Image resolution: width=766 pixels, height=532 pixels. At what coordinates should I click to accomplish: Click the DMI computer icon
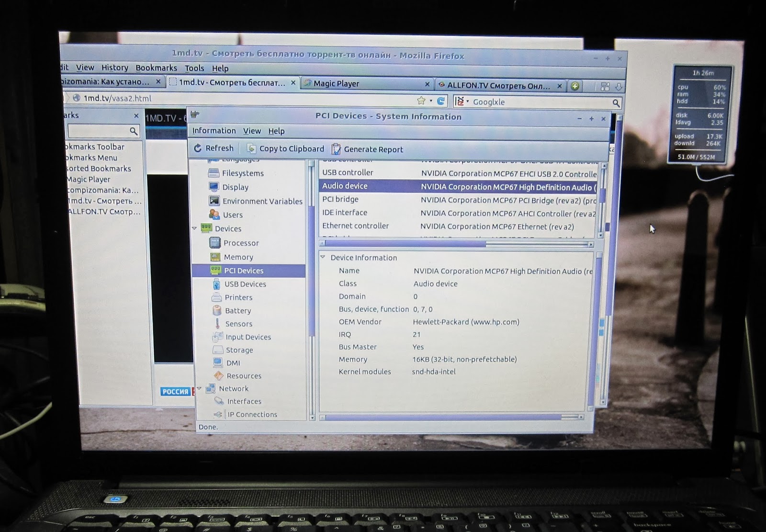218,362
